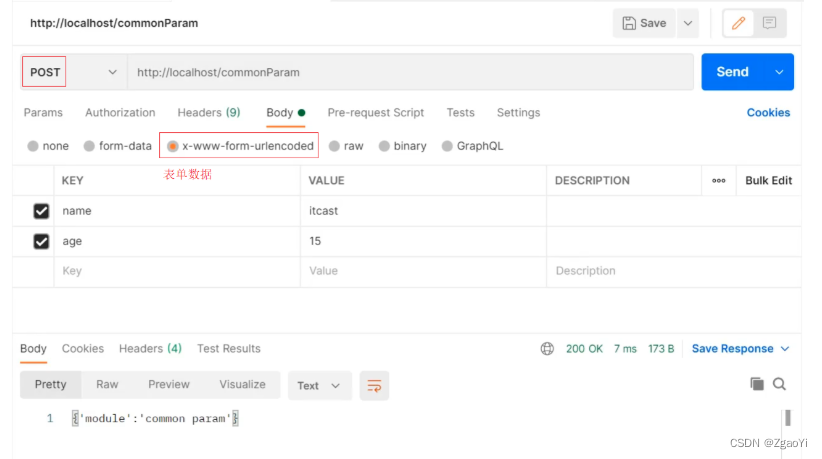
Task: Select the response Body tab
Action: click(34, 349)
